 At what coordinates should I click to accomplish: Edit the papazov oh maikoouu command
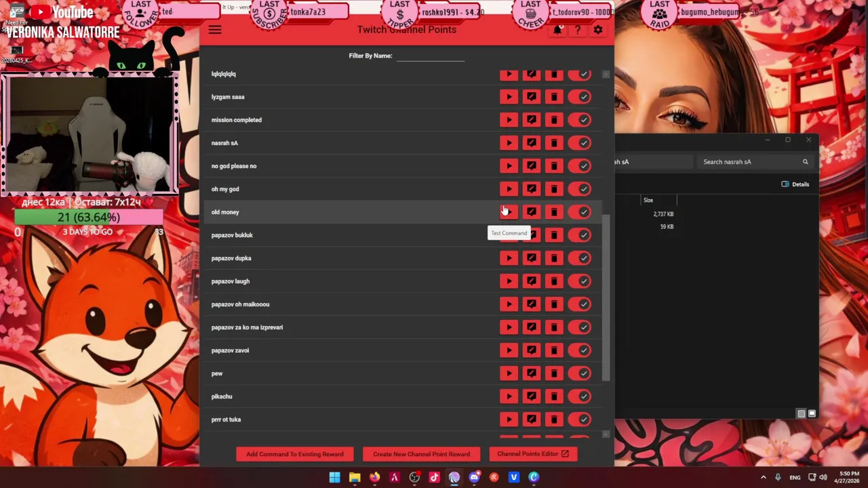click(532, 304)
